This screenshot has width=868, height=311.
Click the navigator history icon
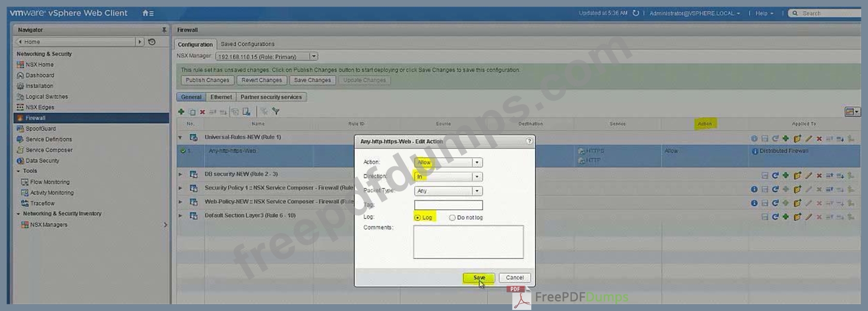coord(152,42)
